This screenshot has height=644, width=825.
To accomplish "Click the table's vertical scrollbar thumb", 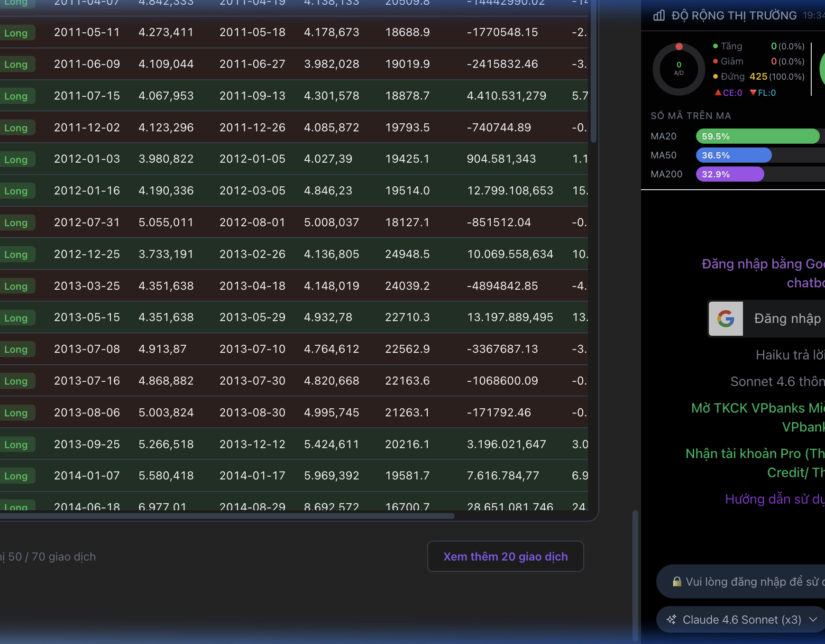I will [x=593, y=71].
